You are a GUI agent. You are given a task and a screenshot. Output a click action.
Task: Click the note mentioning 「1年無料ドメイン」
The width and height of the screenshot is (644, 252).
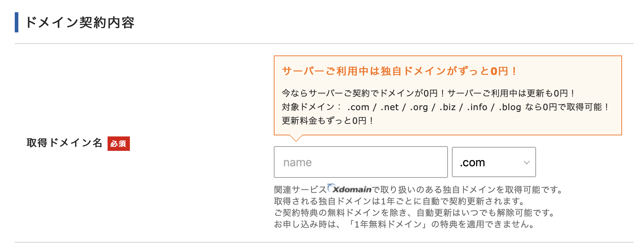pos(404,224)
